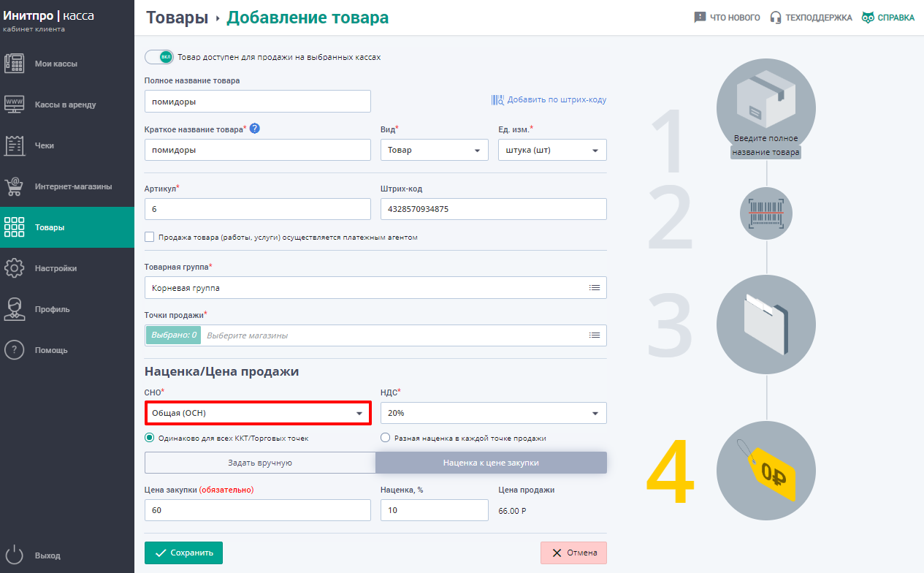Click the www monitor icon for Кассы в аренду
The height and width of the screenshot is (573, 924).
coord(15,105)
